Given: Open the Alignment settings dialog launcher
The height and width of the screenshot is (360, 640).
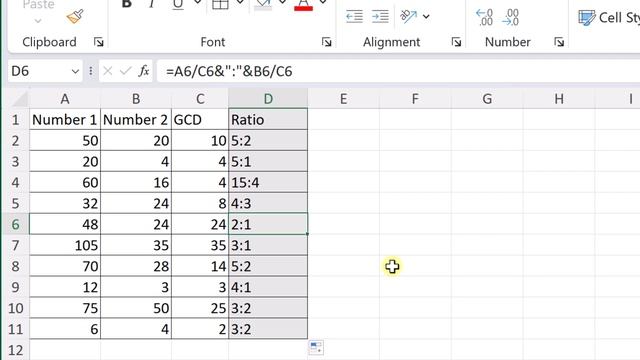Looking at the screenshot, I should point(456,42).
